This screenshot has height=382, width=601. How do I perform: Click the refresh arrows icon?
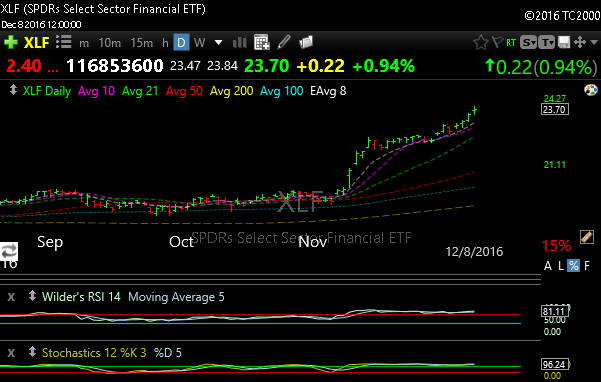pyautogui.click(x=9, y=251)
